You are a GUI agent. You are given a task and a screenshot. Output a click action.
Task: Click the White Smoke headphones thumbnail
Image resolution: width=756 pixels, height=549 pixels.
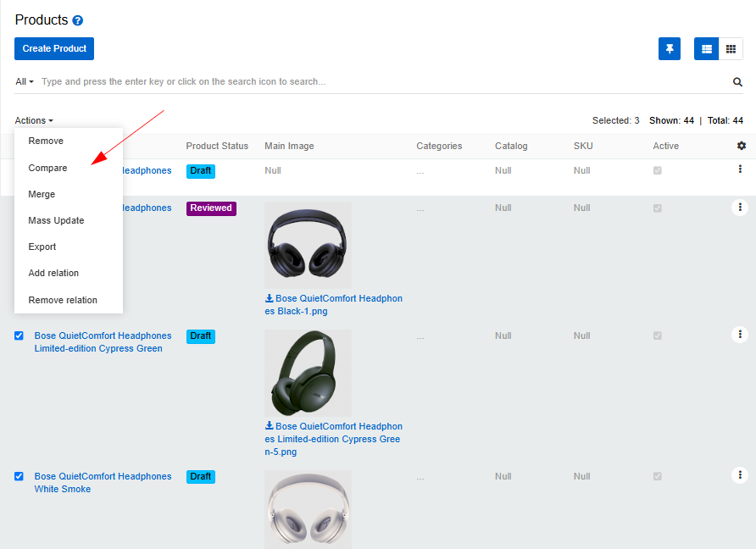coord(309,510)
